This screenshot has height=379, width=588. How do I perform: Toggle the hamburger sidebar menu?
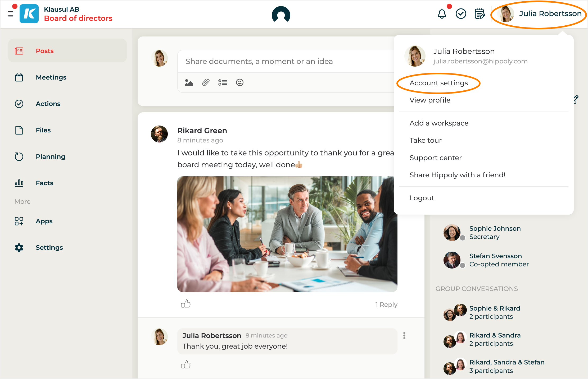click(11, 14)
